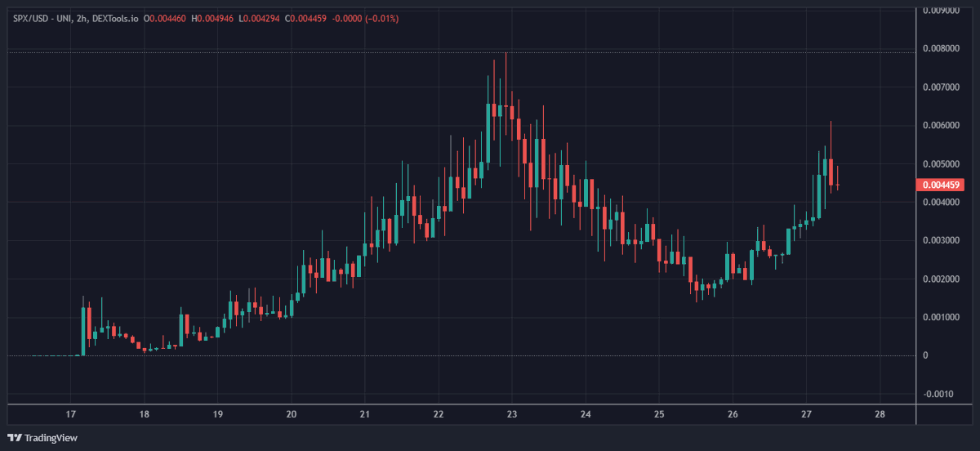Select the 0.008000 price axis label
The width and height of the screenshot is (980, 451).
tap(942, 48)
